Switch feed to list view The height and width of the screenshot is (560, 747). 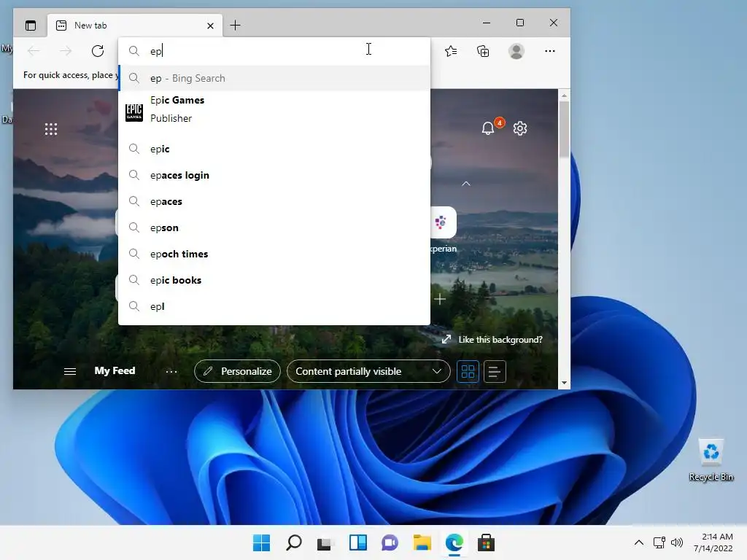(495, 371)
